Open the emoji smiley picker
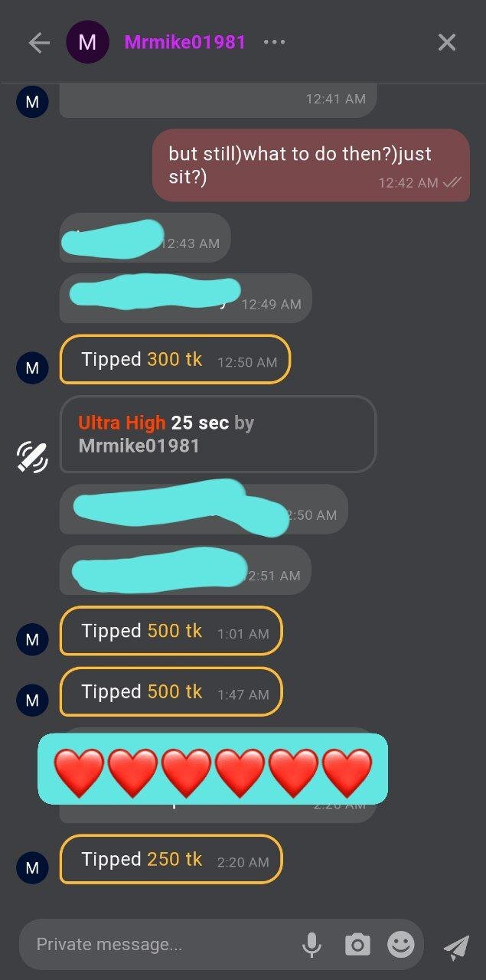The image size is (486, 980). tap(401, 944)
